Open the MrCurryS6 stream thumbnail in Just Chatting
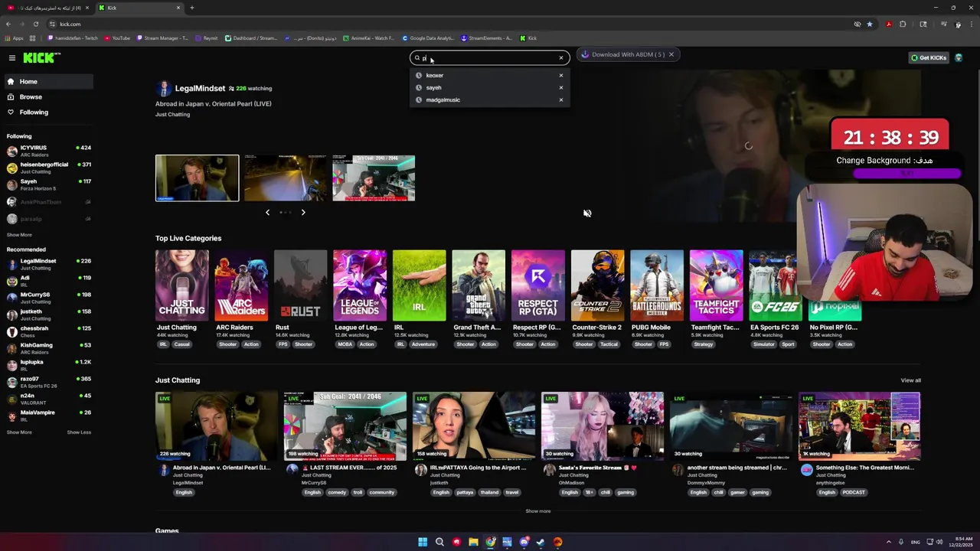The height and width of the screenshot is (551, 980). point(345,426)
